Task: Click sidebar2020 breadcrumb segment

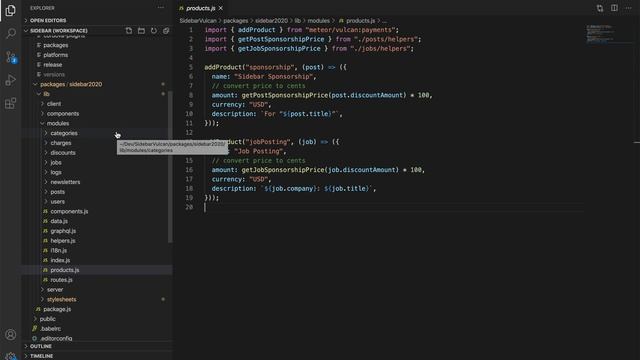Action: click(x=271, y=20)
